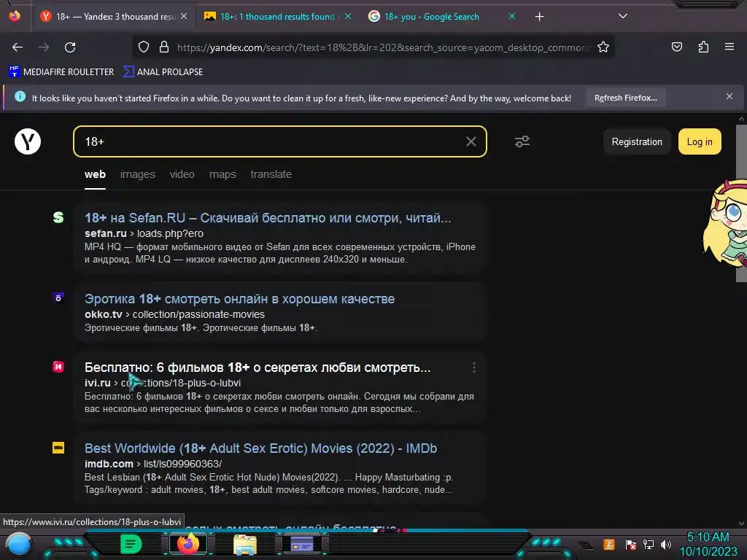The width and height of the screenshot is (747, 560).
Task: Click the IMDb result favicon
Action: 58,448
